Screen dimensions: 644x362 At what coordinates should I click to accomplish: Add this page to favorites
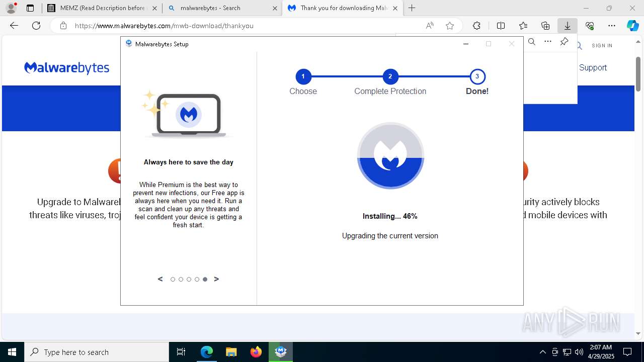450,26
